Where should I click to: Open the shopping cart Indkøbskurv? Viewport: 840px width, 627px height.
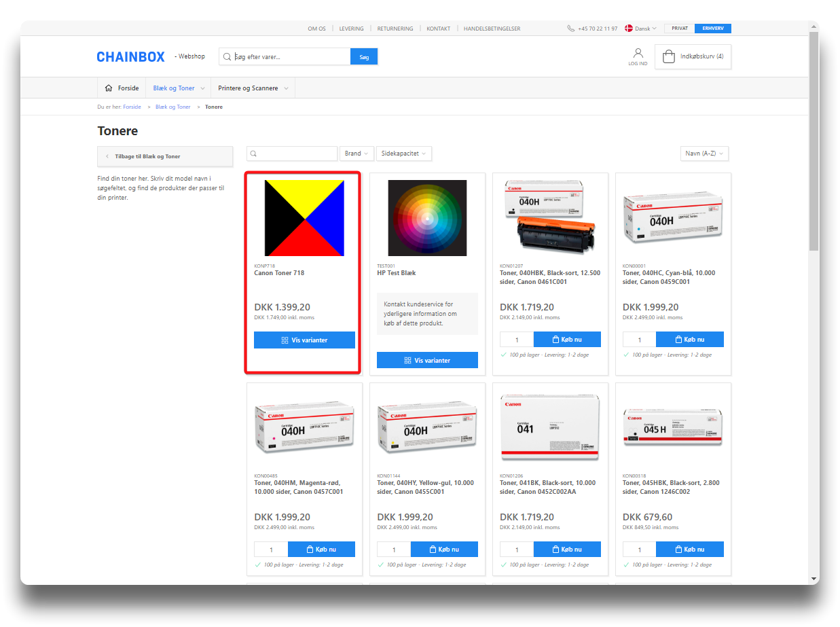click(x=693, y=56)
